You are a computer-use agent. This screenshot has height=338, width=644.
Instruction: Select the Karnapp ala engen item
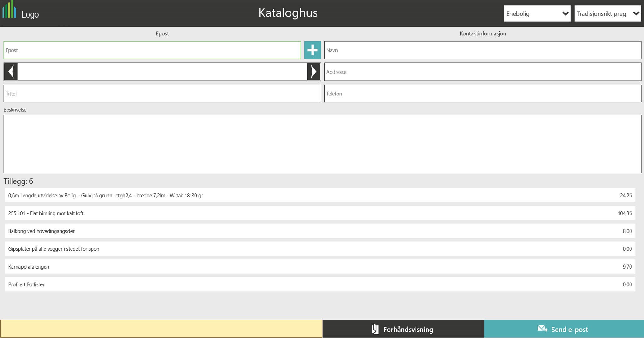[320, 267]
